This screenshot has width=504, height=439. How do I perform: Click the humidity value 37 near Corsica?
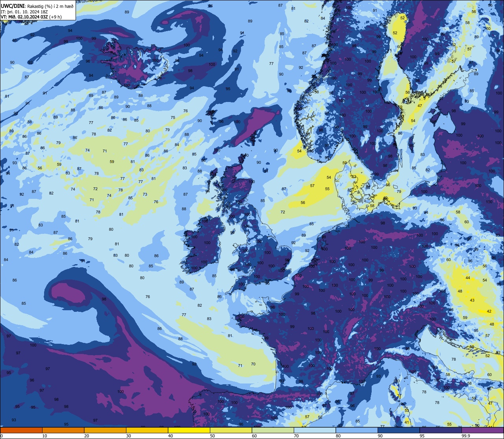tap(399, 395)
